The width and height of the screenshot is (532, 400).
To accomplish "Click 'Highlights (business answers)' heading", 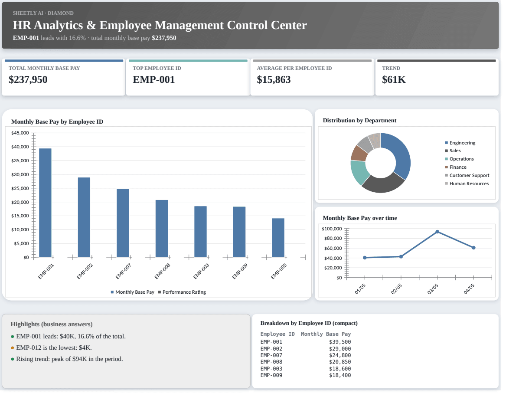I will click(52, 324).
